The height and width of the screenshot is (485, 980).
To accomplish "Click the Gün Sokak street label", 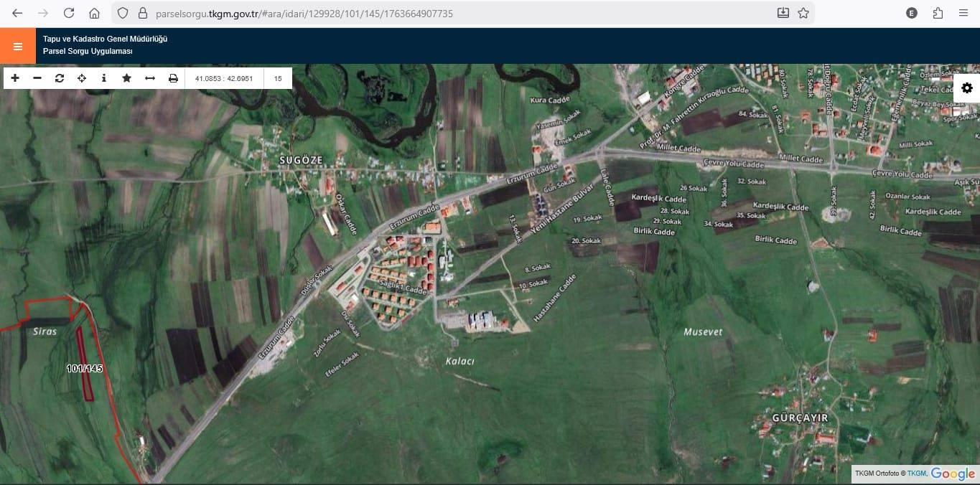I will 560,186.
